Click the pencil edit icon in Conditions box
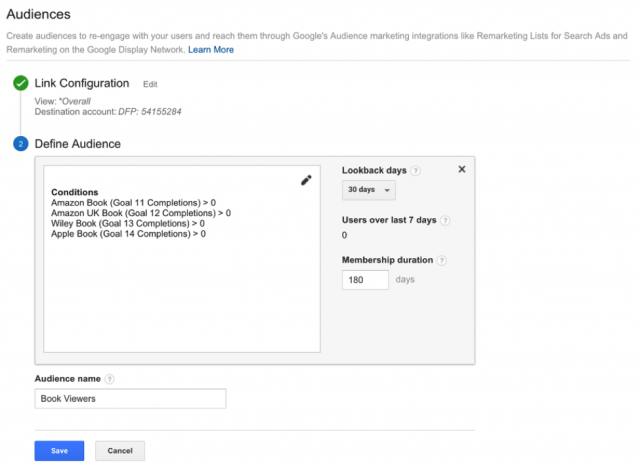Viewport: 640px width, 471px height. click(306, 180)
